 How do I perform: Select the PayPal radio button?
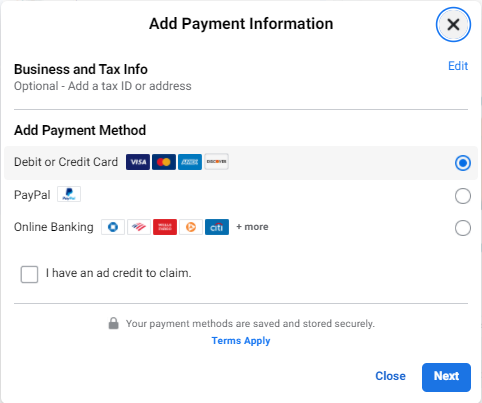(463, 196)
